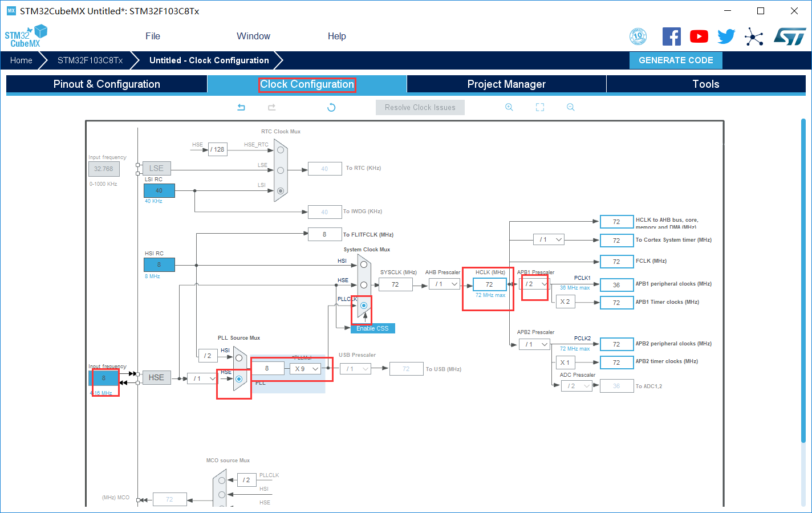Viewport: 812px width, 513px height.
Task: Click the APB2 peripheral clocks value box
Action: coord(616,344)
